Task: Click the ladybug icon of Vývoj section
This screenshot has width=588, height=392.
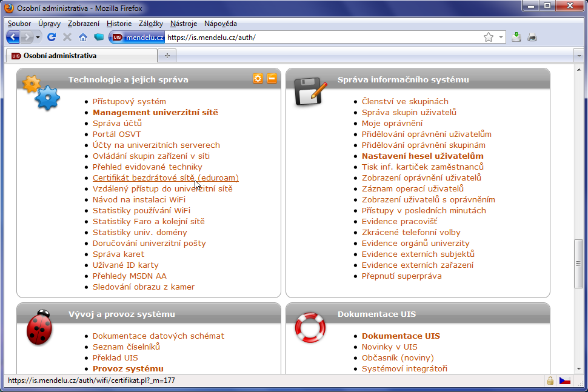Action: coord(39,327)
